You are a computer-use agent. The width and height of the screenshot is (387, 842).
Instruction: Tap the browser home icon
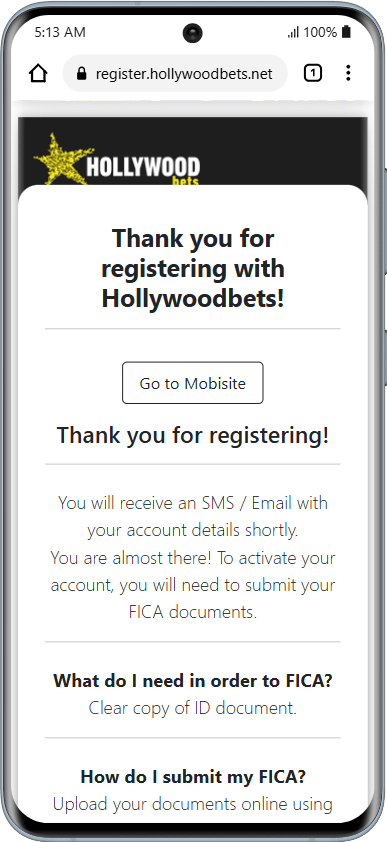38,74
